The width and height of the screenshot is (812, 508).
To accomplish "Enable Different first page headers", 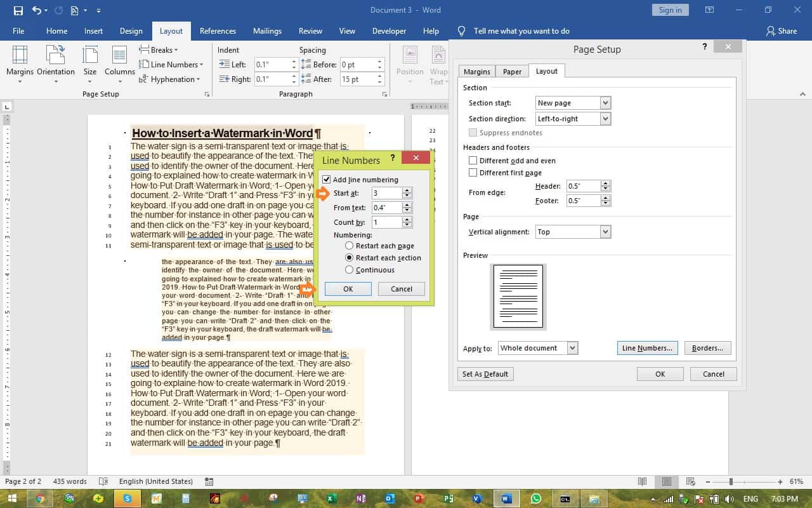I will tap(472, 172).
